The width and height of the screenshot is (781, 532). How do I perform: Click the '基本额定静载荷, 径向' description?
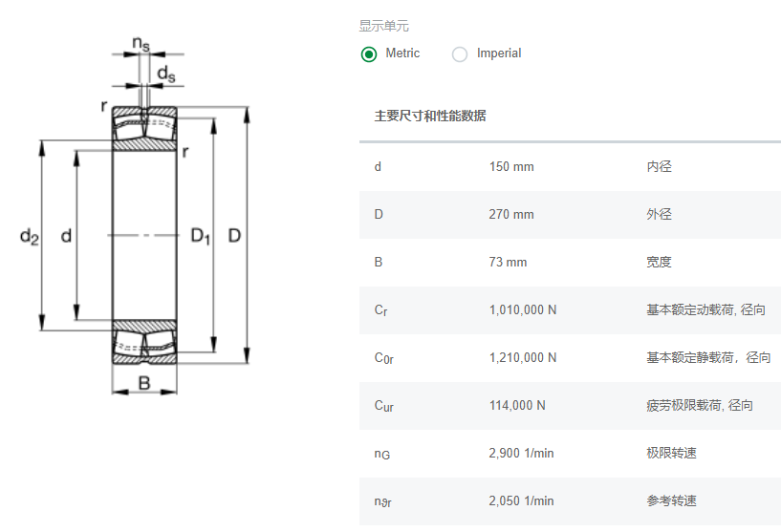708,358
